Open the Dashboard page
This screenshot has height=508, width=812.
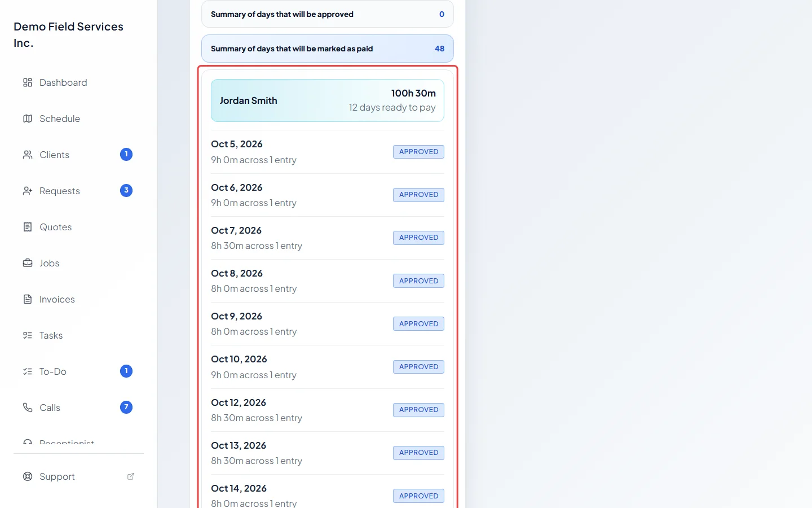[x=79, y=82]
